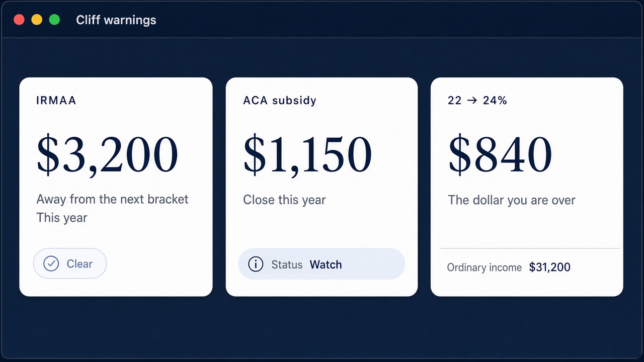
Task: Click the $1,150 amount
Action: (x=307, y=154)
